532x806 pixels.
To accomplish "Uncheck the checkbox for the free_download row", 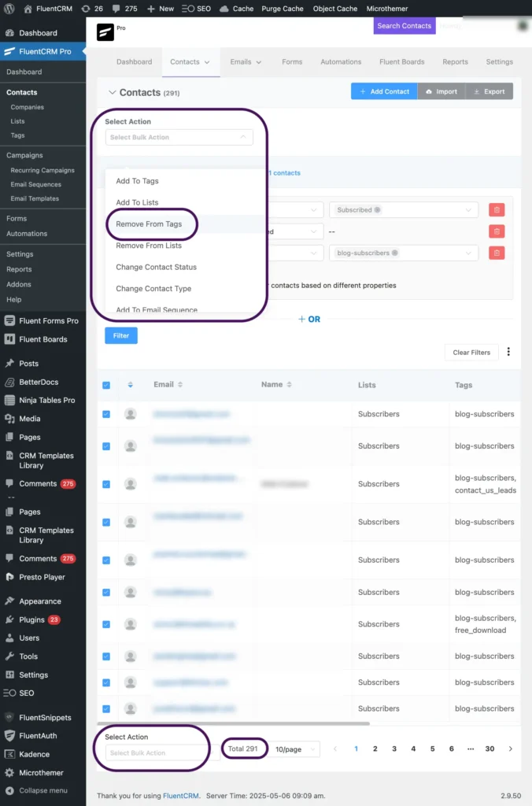I will pyautogui.click(x=106, y=624).
